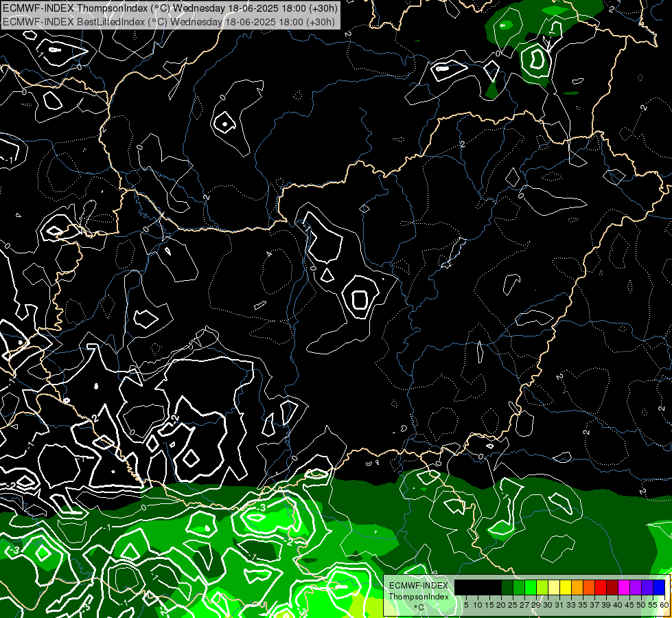The width and height of the screenshot is (672, 618).
Task: Select the dark green legend swatch 20-25
Action: [507, 587]
